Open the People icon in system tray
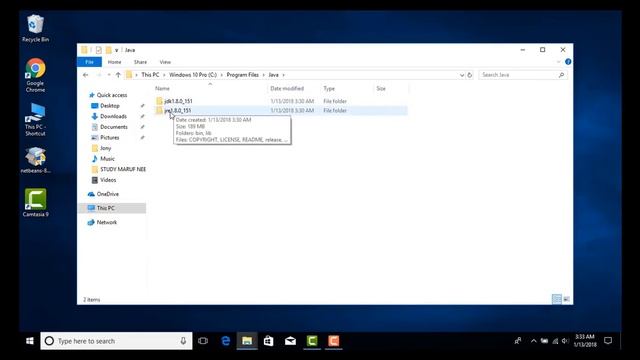The height and width of the screenshot is (360, 640). [x=518, y=341]
